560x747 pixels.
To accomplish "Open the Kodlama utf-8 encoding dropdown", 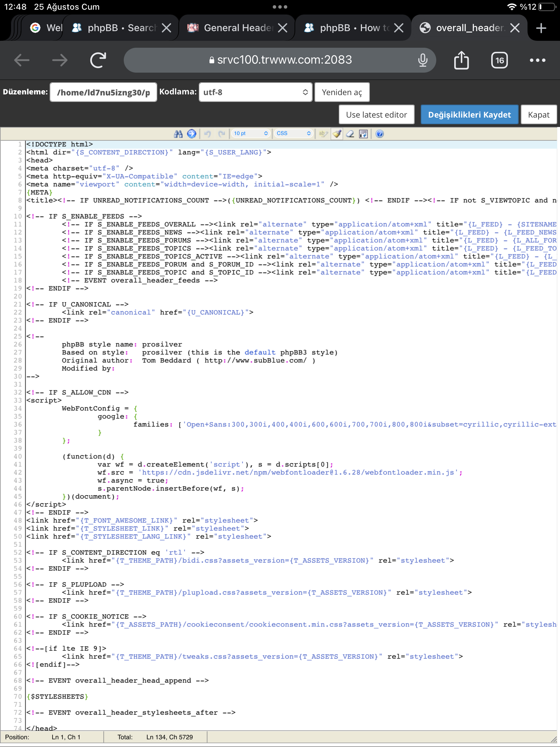I will tap(255, 92).
